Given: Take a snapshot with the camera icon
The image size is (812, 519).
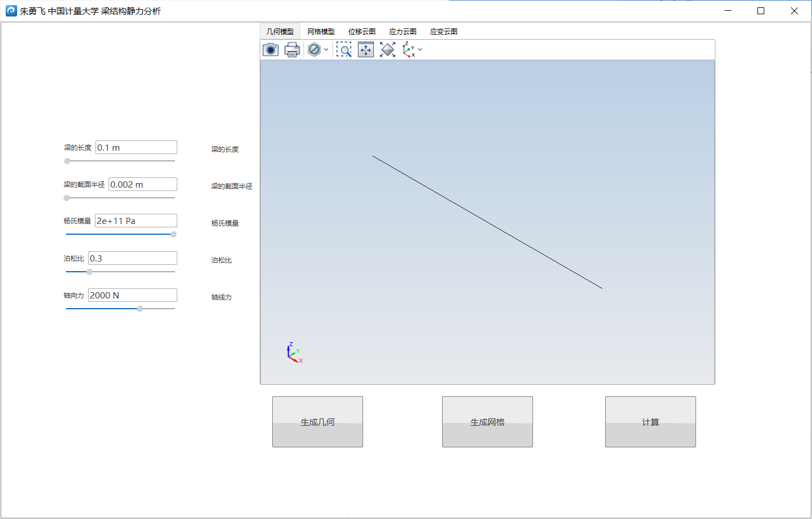Looking at the screenshot, I should coord(270,50).
